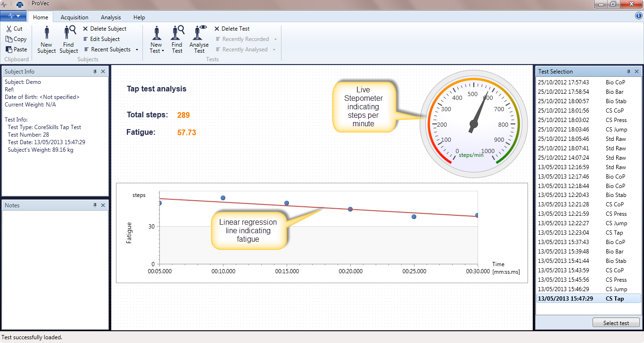The image size is (644, 343).
Task: Open the info help icon
Action: tap(639, 16)
